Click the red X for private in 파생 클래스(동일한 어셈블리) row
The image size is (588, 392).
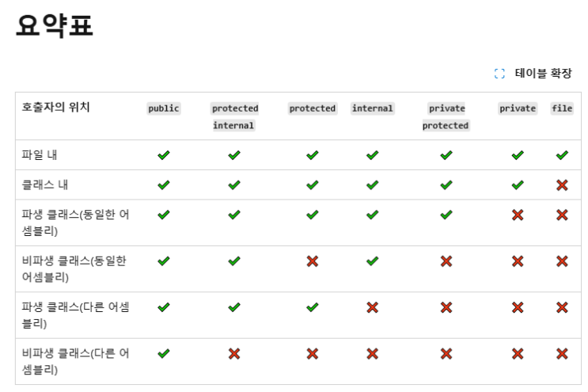point(518,215)
